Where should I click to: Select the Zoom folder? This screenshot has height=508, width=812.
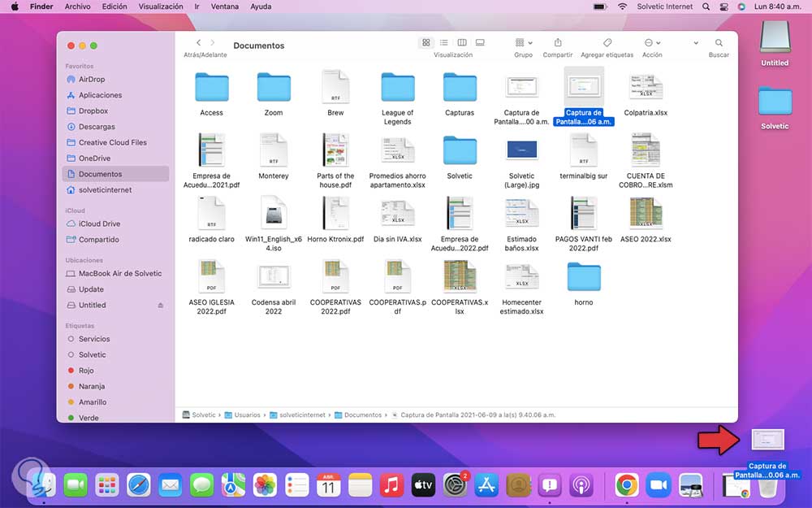click(x=274, y=87)
